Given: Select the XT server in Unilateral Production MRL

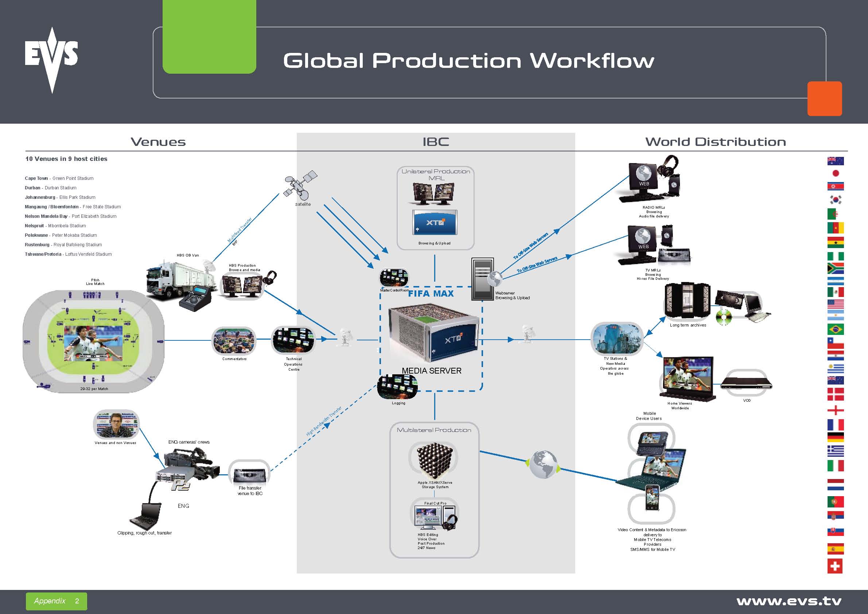Looking at the screenshot, I should tap(435, 223).
